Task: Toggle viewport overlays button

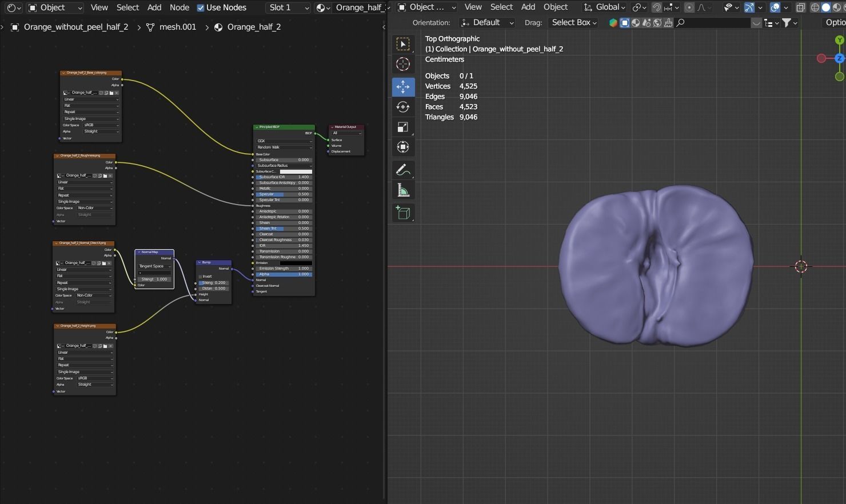Action: pos(775,7)
